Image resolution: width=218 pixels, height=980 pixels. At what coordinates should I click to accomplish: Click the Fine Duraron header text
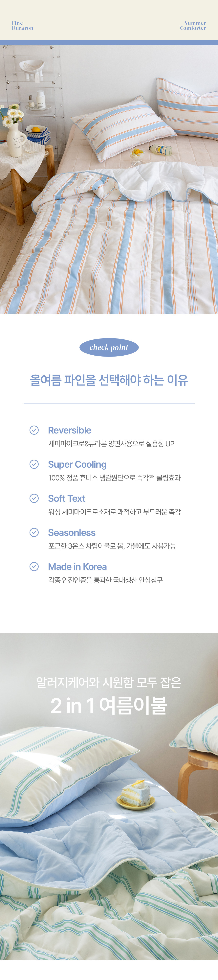(x=22, y=26)
